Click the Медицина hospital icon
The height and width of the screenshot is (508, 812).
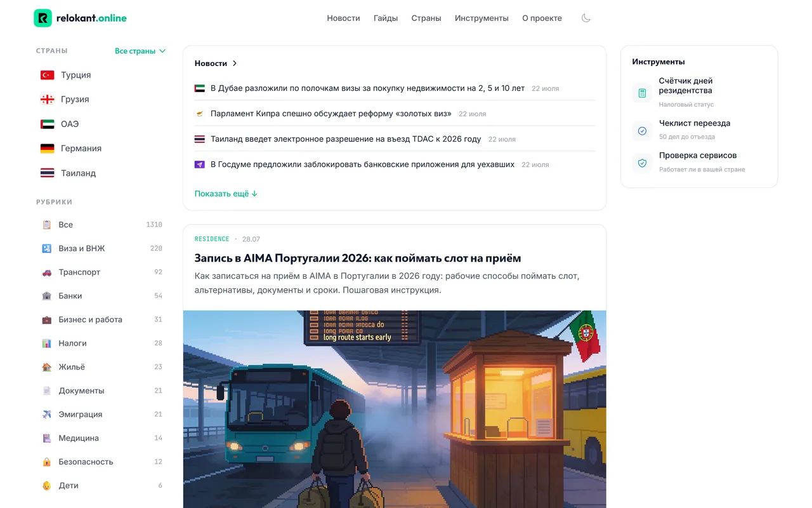pos(47,438)
